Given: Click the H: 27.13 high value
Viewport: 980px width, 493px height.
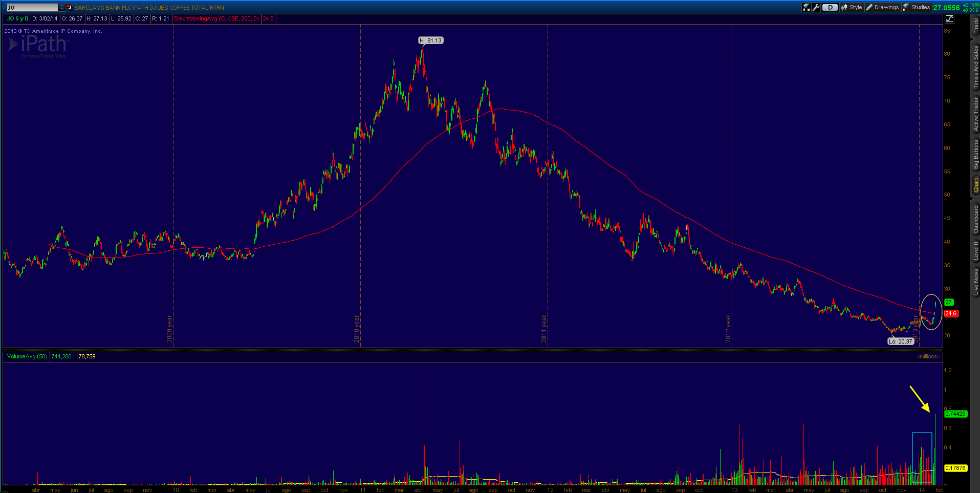Looking at the screenshot, I should tap(97, 18).
